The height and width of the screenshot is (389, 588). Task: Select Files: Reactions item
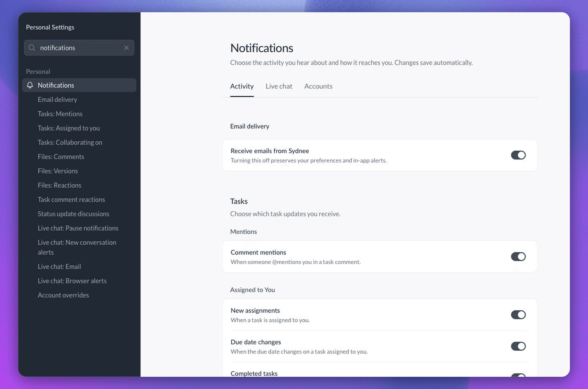click(x=59, y=185)
